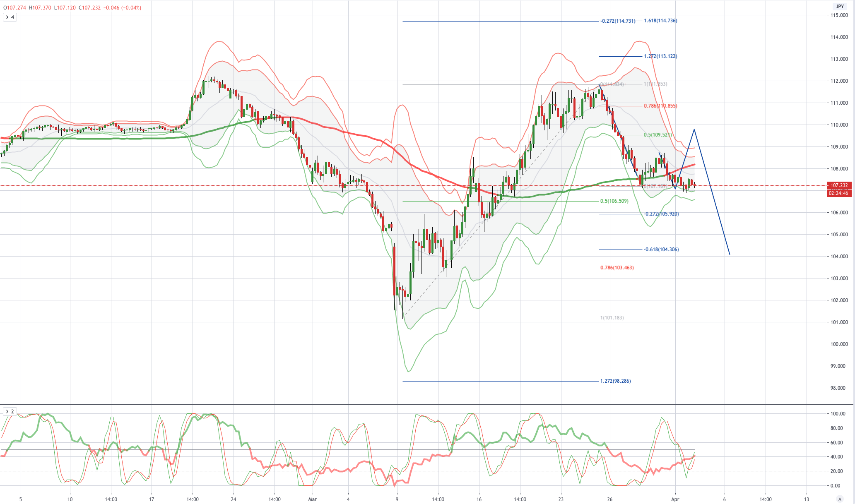The image size is (855, 504).
Task: Select the 1.272(113.122) Fibonacci level label
Action: (660, 56)
